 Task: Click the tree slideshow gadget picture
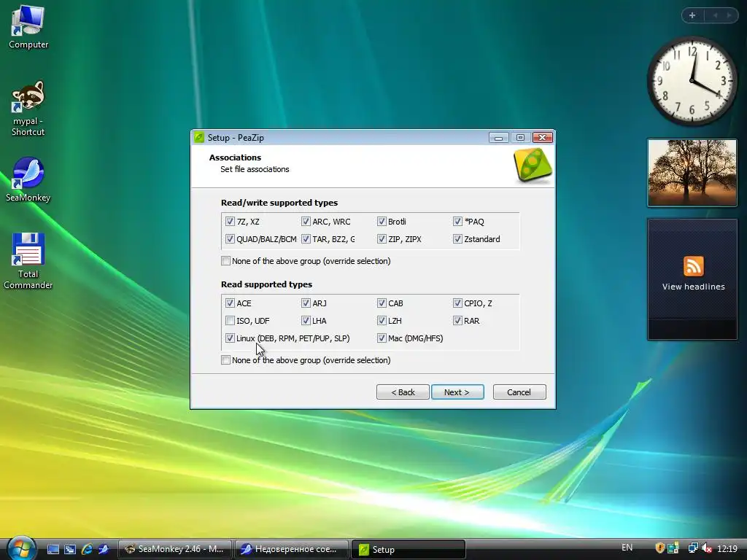click(x=692, y=173)
